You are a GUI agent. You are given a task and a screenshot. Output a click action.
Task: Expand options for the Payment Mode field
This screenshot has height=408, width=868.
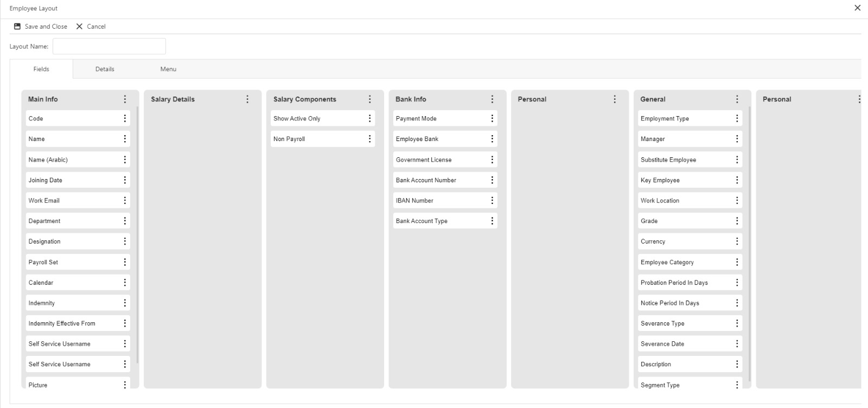click(492, 118)
